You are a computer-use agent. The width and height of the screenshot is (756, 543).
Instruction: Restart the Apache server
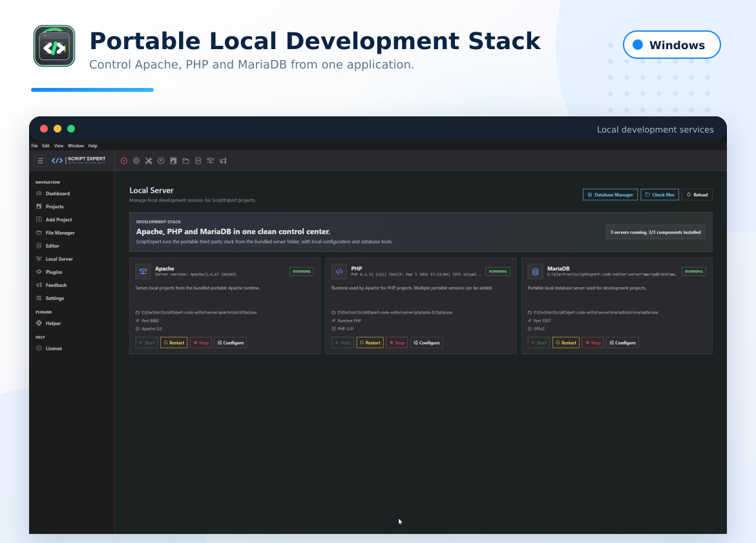(174, 343)
